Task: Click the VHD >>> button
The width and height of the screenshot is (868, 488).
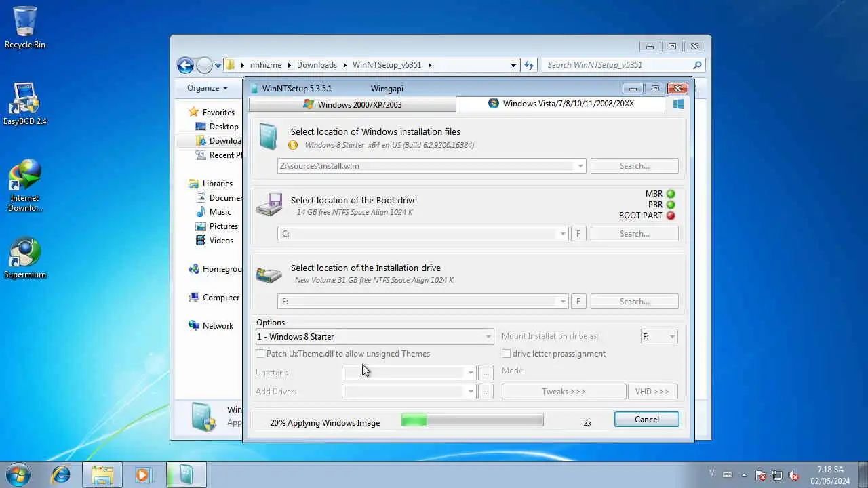Action: (x=652, y=392)
